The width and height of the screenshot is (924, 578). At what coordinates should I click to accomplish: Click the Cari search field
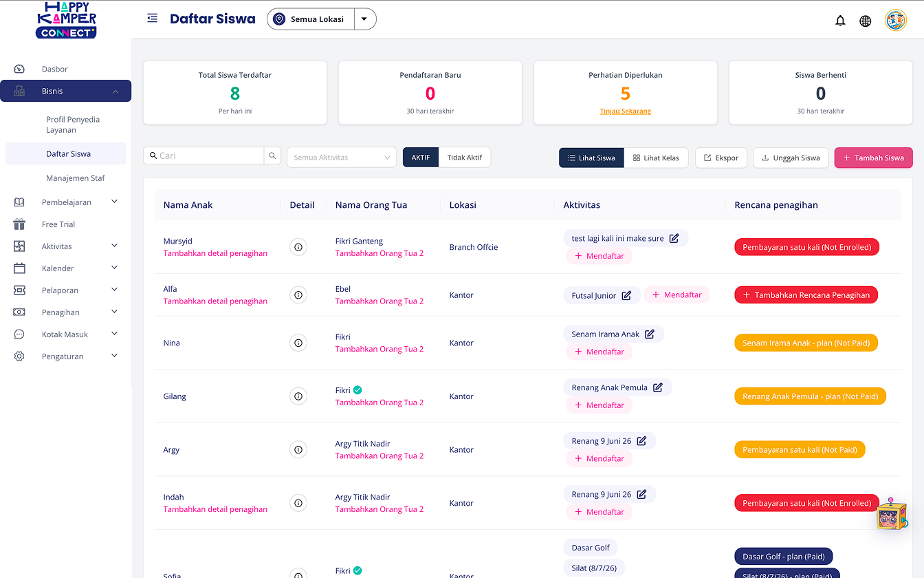[204, 156]
